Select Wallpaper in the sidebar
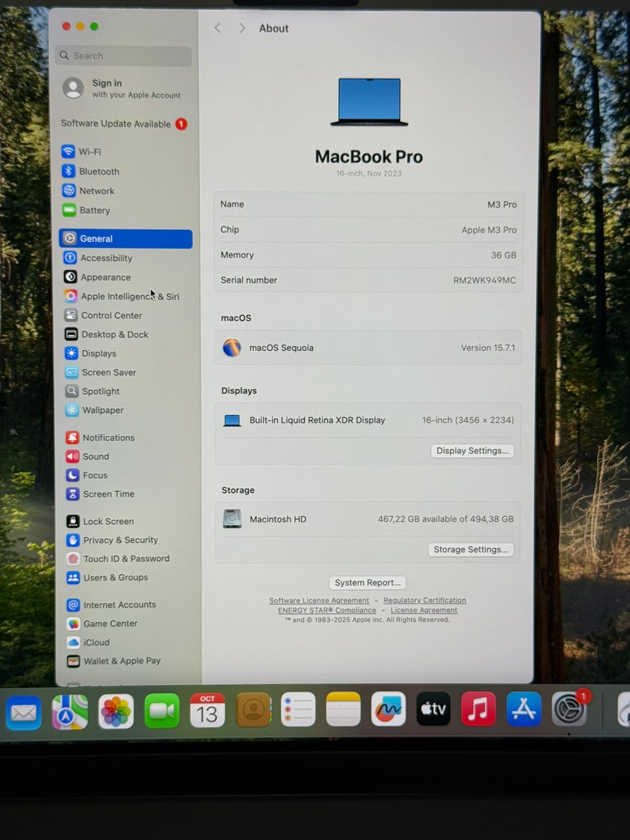 pyautogui.click(x=94, y=410)
